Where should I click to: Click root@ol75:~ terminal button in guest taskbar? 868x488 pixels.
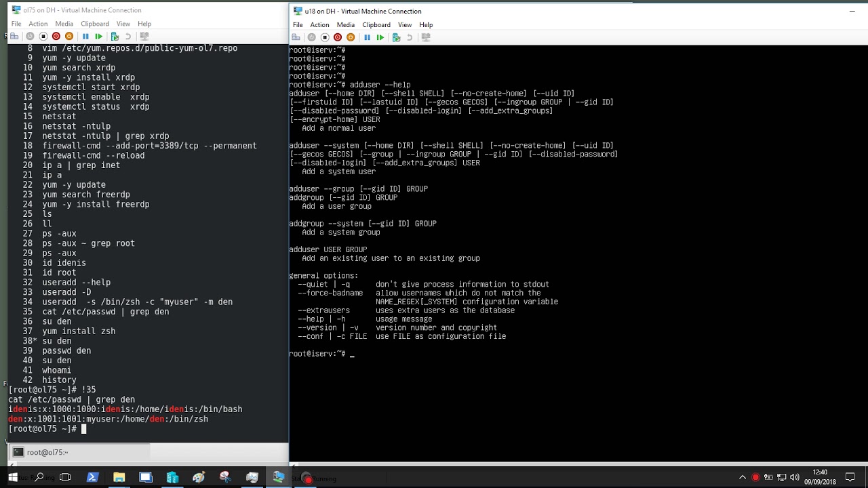click(x=80, y=452)
